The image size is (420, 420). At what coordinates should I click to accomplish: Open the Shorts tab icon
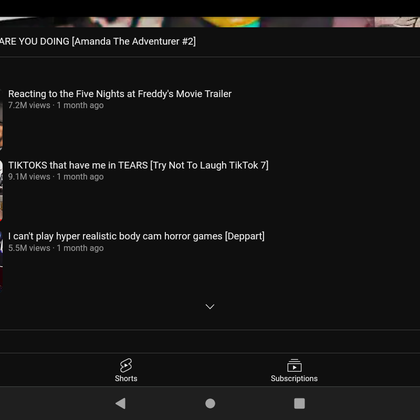[126, 365]
